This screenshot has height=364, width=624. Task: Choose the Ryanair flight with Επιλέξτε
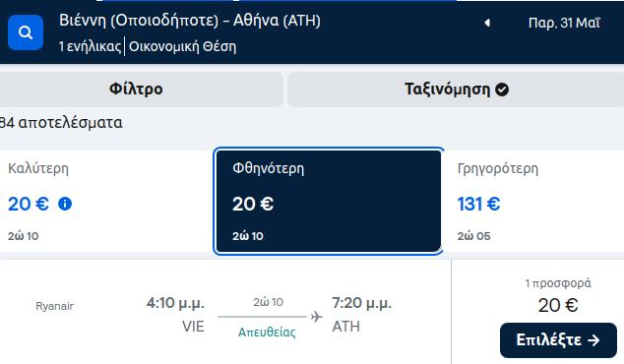(558, 340)
